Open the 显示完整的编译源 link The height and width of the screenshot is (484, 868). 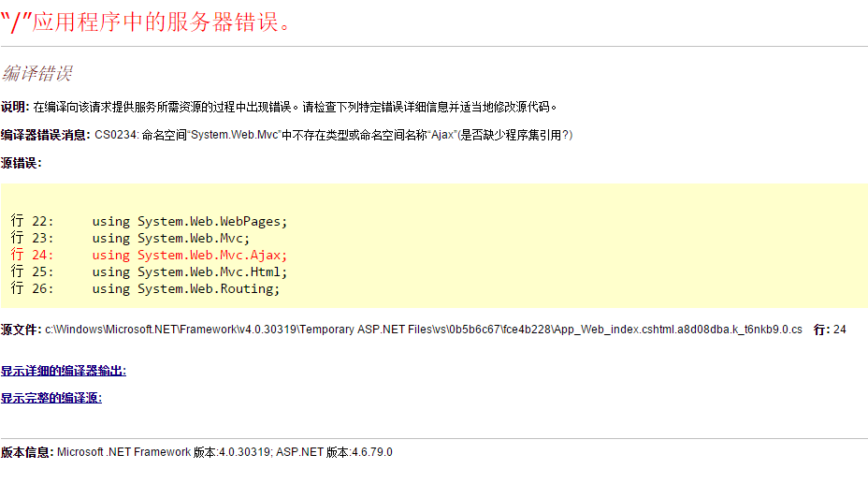pyautogui.click(x=51, y=398)
